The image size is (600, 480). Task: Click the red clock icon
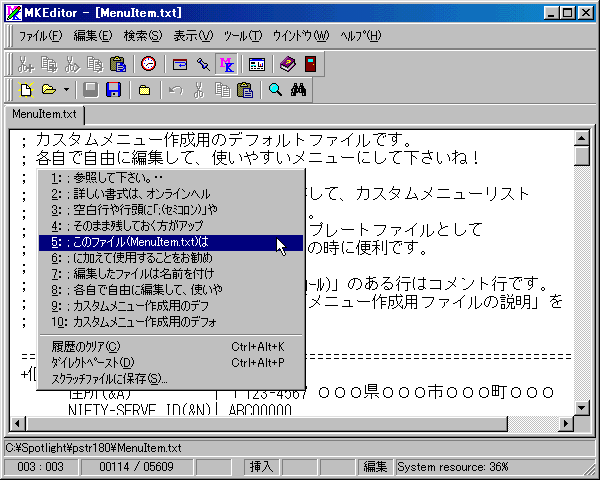click(148, 64)
